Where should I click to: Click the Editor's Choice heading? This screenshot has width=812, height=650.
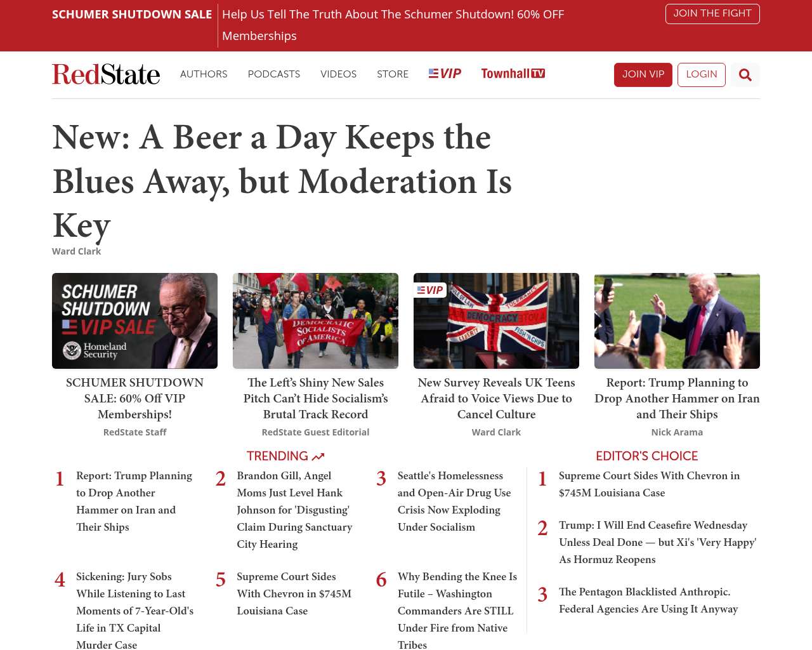pos(646,456)
